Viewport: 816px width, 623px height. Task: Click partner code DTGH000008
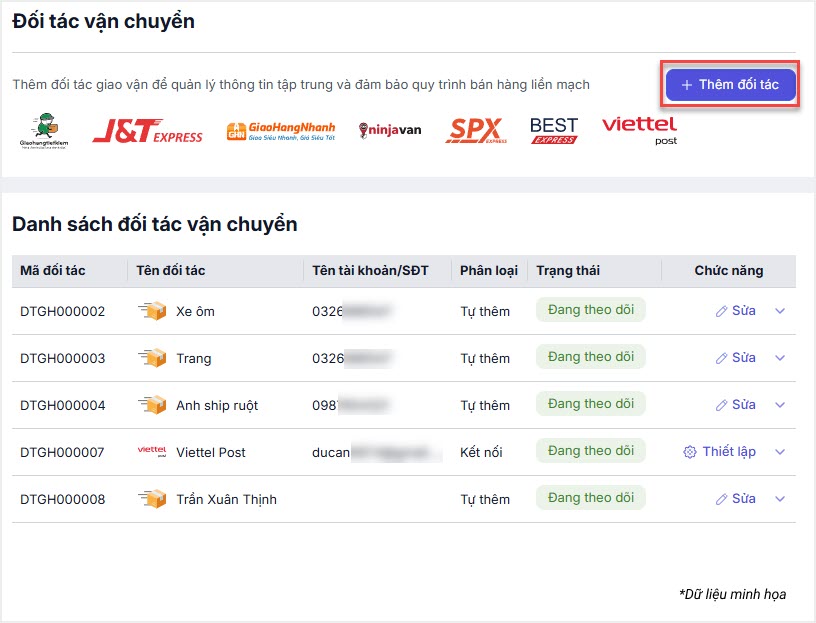click(62, 499)
